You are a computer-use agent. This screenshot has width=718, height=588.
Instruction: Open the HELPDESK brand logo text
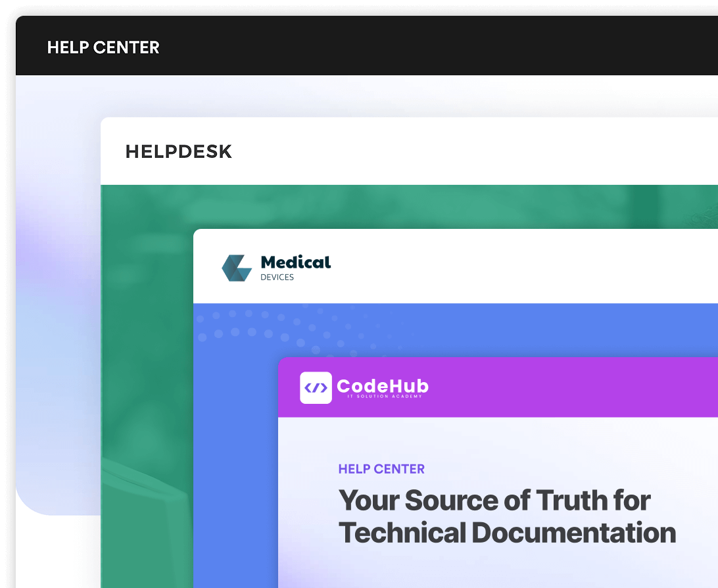pyautogui.click(x=178, y=151)
